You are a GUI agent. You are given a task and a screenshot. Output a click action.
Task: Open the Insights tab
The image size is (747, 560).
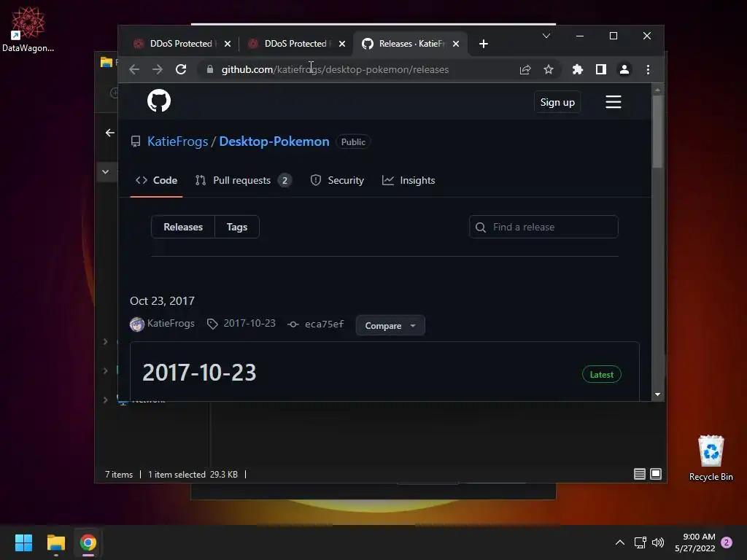(x=409, y=181)
